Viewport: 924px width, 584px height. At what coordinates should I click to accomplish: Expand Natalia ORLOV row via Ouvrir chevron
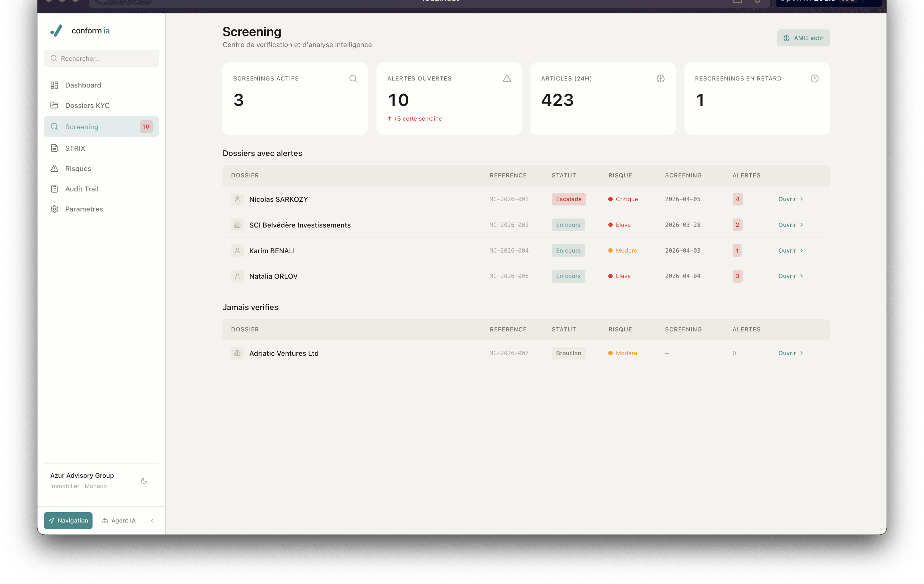click(801, 276)
